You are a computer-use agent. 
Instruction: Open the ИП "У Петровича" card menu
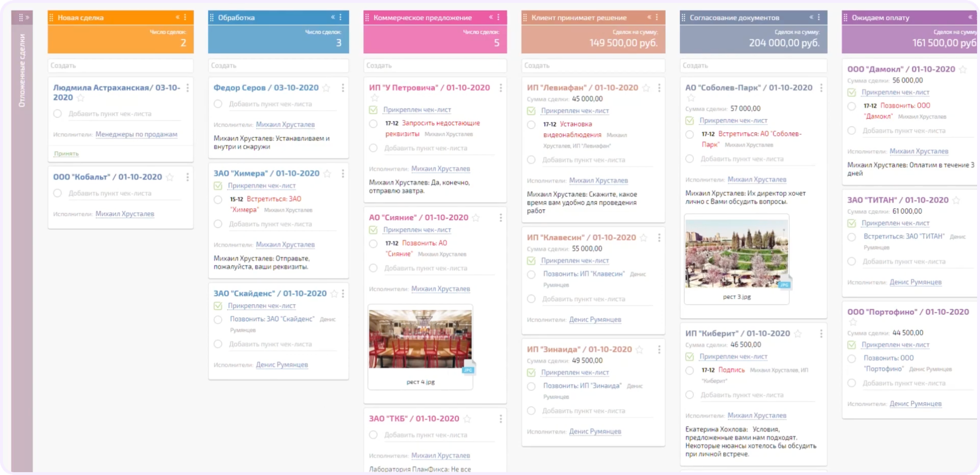[x=501, y=88]
